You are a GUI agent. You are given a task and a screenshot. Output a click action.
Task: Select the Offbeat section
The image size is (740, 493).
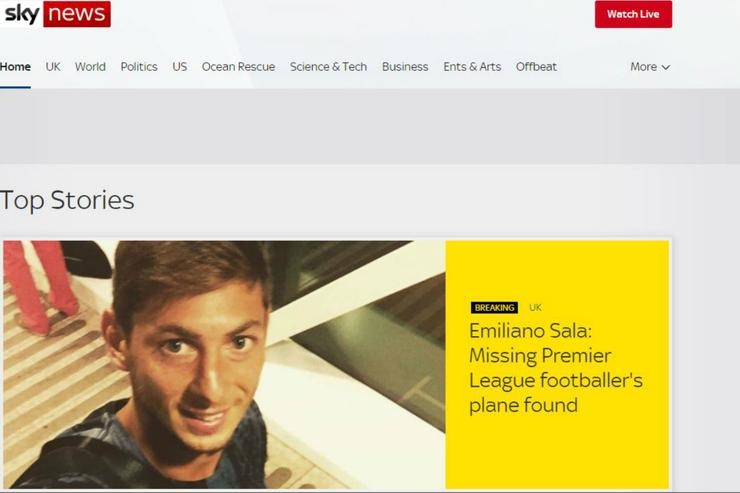(536, 67)
